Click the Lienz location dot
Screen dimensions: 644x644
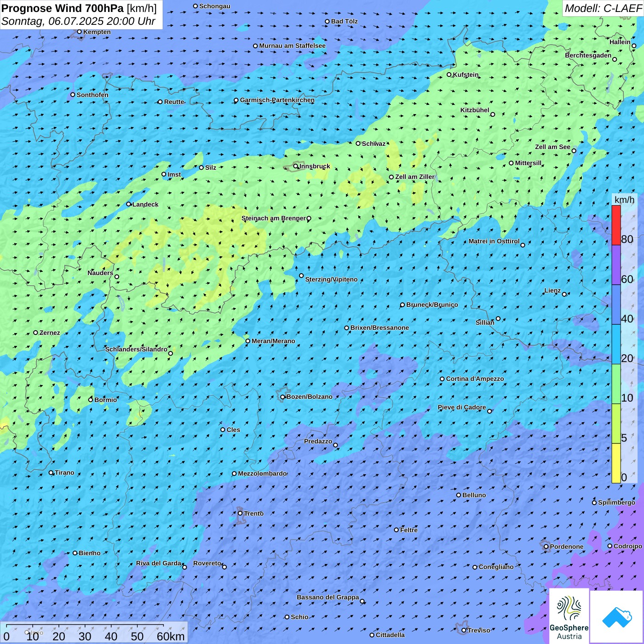pos(564,294)
